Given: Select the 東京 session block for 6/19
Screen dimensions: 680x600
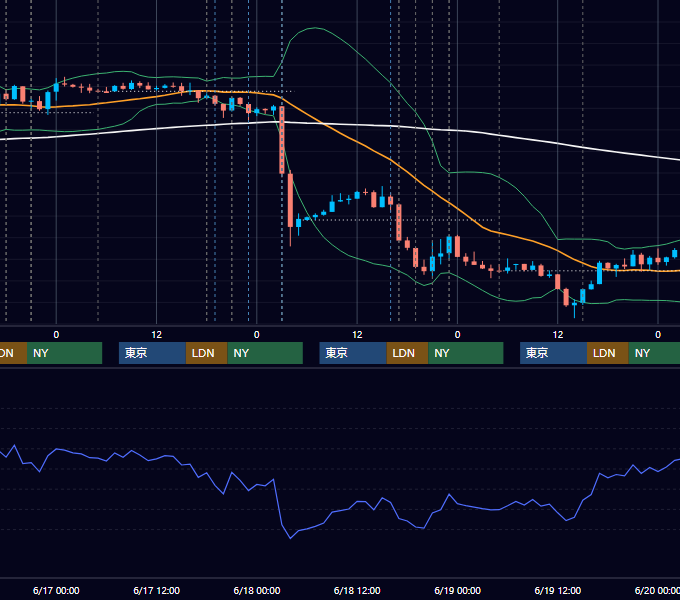Looking at the screenshot, I should pyautogui.click(x=553, y=353).
